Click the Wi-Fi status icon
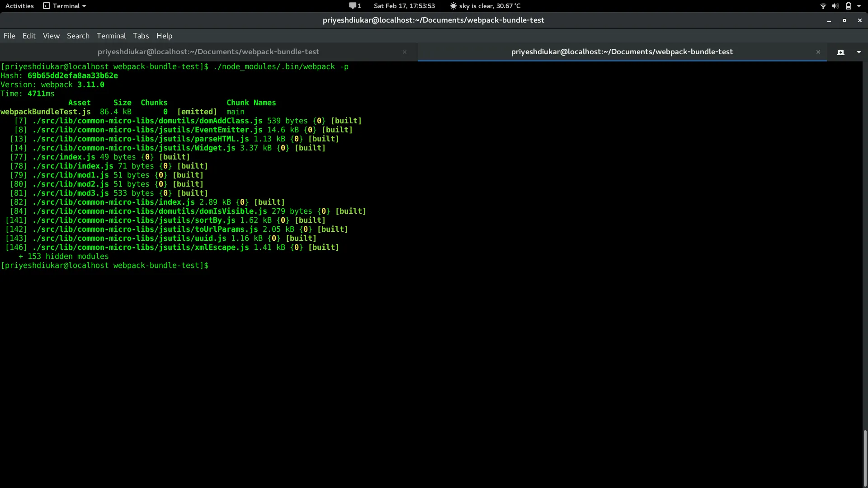This screenshot has width=868, height=488. tap(823, 6)
